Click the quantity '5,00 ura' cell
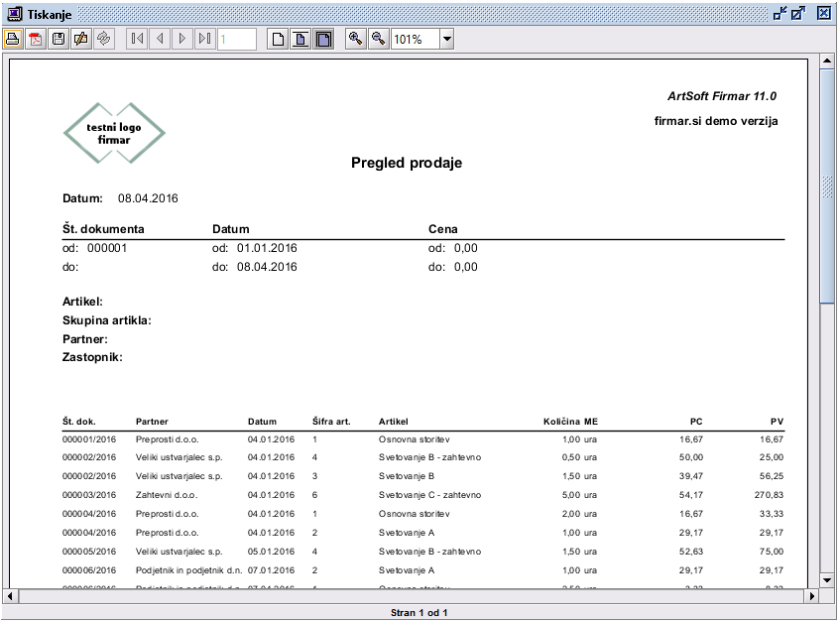Image resolution: width=840 pixels, height=623 pixels. coord(579,495)
